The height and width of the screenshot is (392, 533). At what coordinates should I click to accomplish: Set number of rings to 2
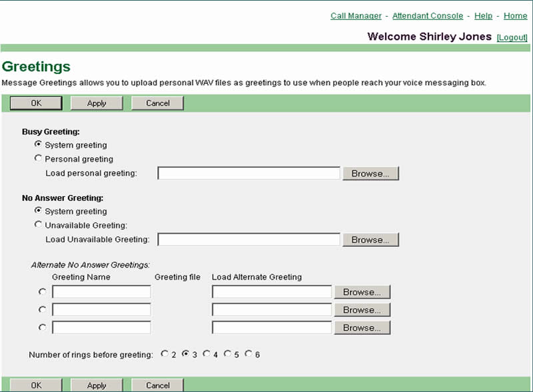[165, 354]
